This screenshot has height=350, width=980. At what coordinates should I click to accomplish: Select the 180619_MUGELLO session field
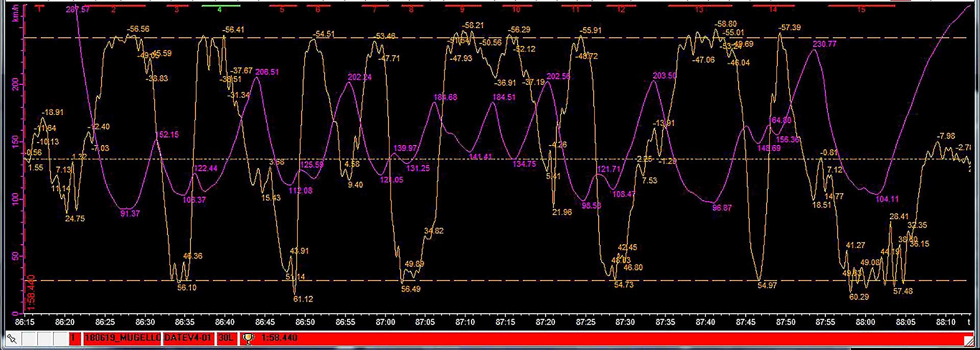(122, 338)
